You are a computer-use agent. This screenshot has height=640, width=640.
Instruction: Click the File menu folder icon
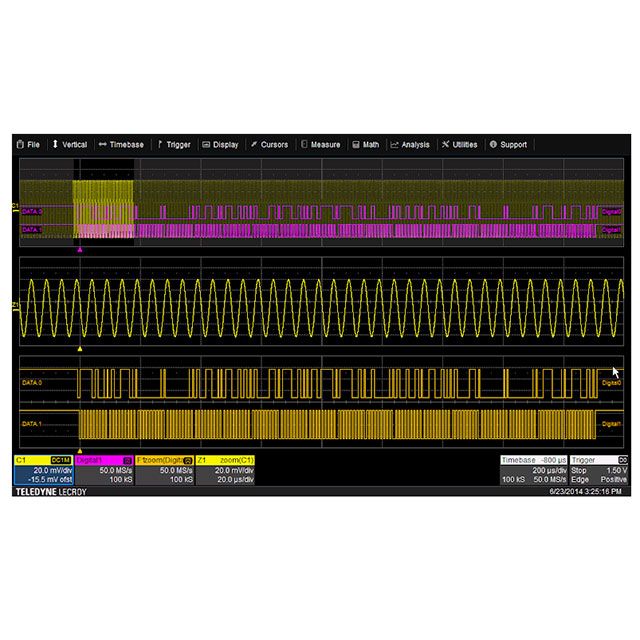(x=20, y=144)
